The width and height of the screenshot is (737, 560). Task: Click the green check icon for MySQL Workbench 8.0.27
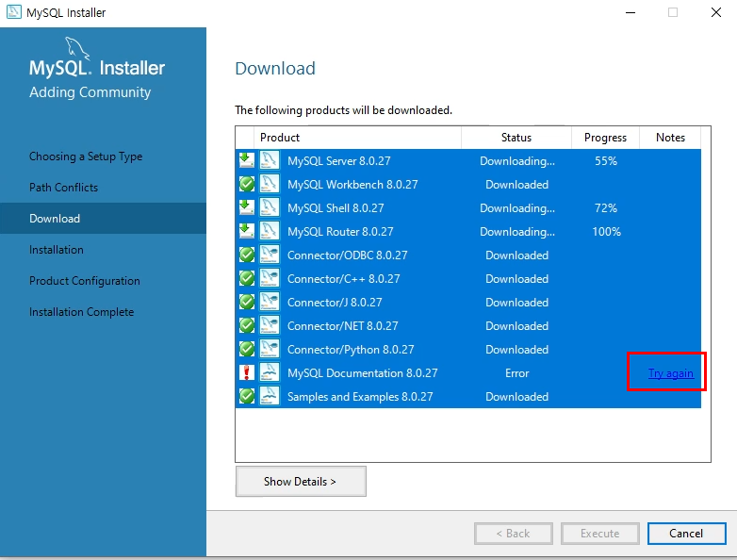click(x=247, y=184)
